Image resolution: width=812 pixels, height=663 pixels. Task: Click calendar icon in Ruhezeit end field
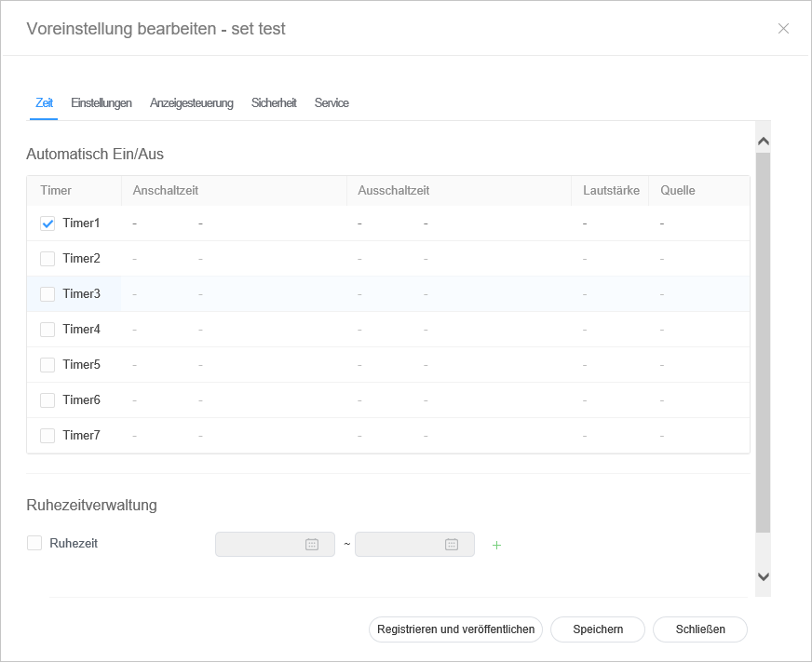[452, 545]
